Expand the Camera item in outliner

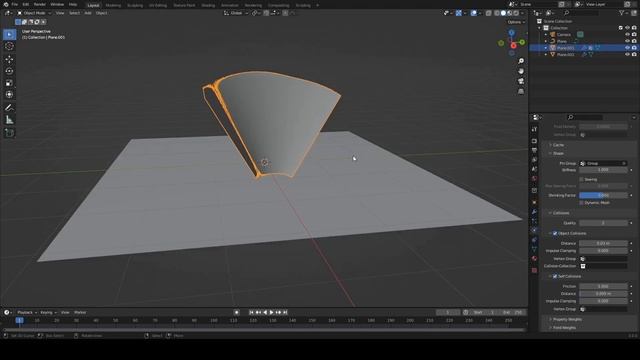point(546,35)
